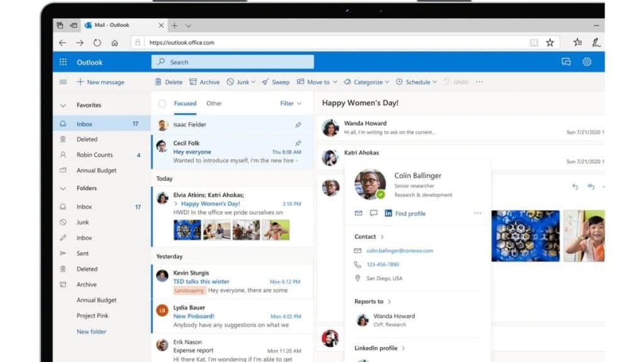644x362 pixels.
Task: Open the browser tab list dropdown
Action: click(x=188, y=25)
